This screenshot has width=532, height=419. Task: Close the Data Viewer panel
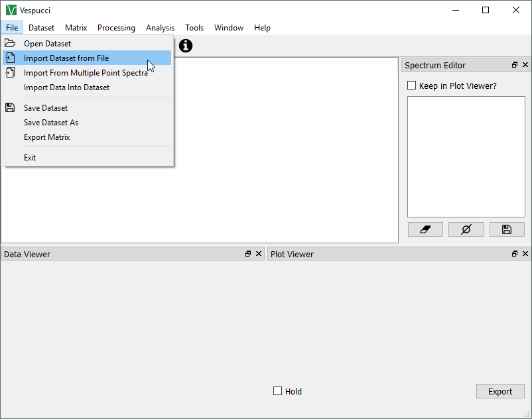pyautogui.click(x=259, y=253)
